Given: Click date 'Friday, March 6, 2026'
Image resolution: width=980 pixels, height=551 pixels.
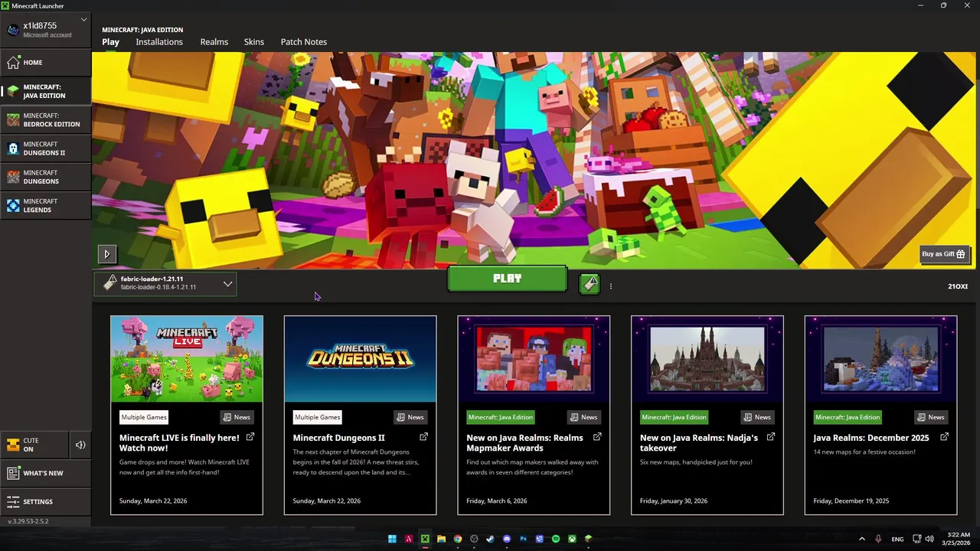Looking at the screenshot, I should [497, 500].
